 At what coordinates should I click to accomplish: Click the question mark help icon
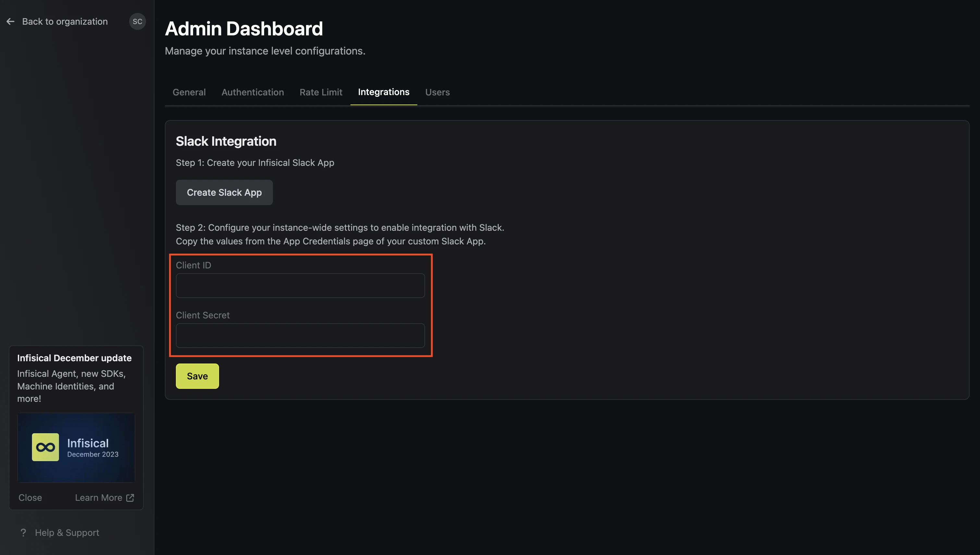[23, 533]
